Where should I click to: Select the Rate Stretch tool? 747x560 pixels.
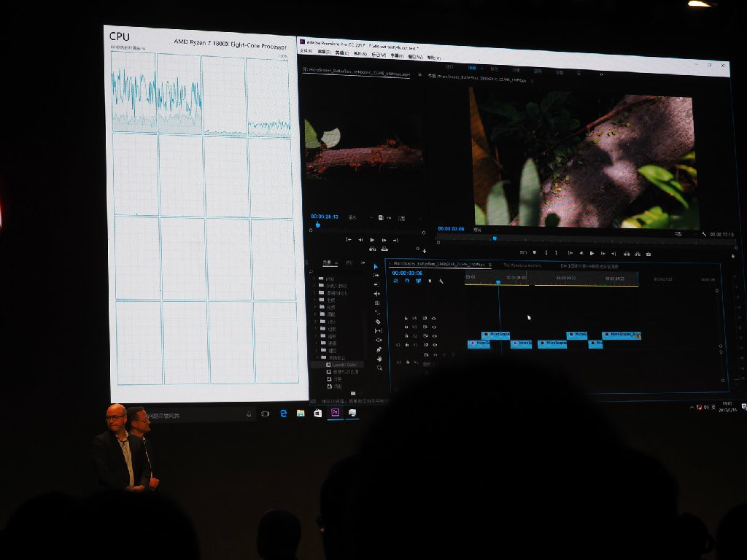tap(377, 303)
